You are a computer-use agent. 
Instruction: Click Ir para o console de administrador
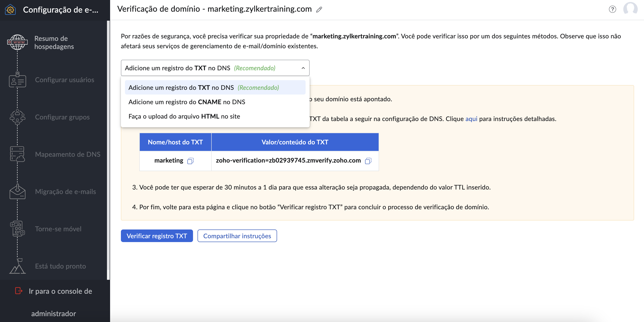(x=60, y=302)
